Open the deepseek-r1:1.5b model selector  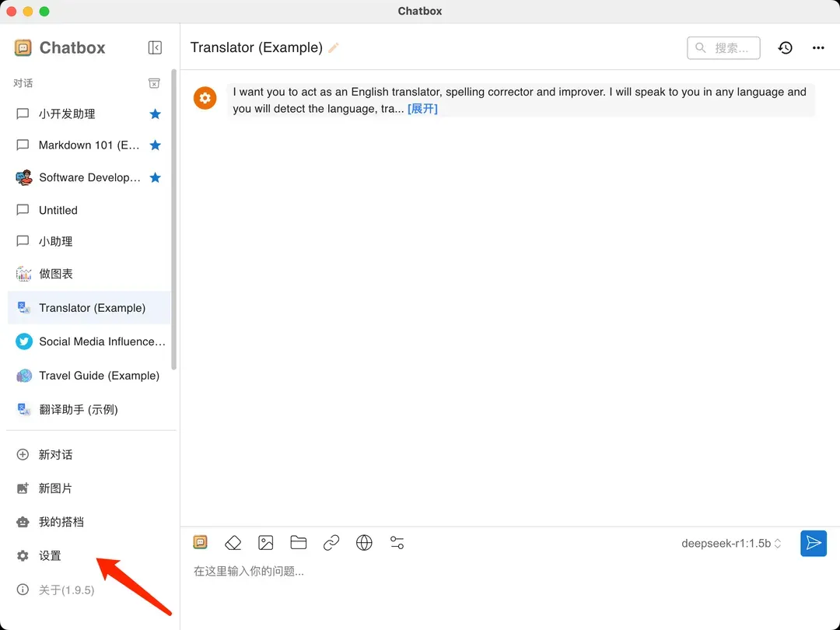pos(731,543)
